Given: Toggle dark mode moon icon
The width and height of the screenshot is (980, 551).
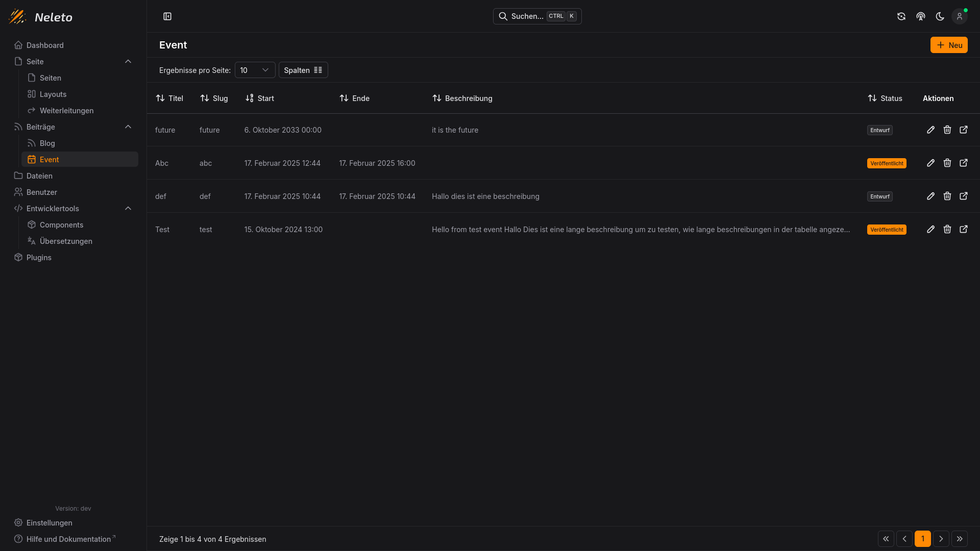Looking at the screenshot, I should point(940,16).
